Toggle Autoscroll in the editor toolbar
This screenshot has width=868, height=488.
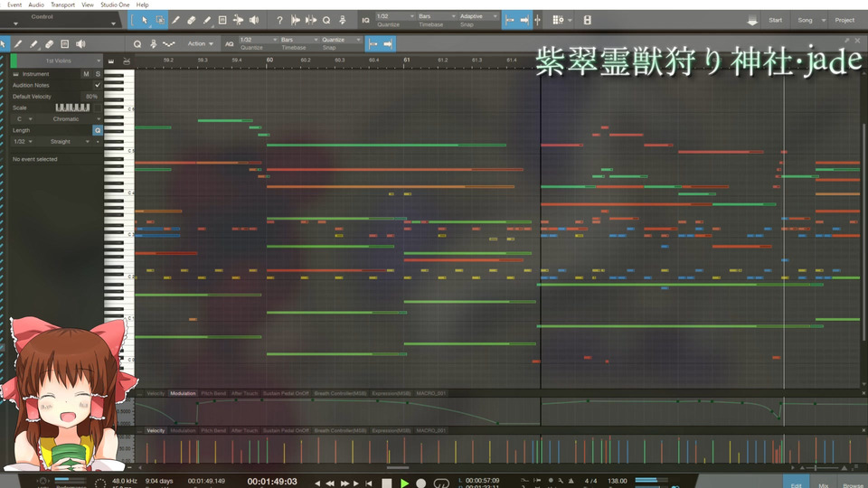point(388,43)
